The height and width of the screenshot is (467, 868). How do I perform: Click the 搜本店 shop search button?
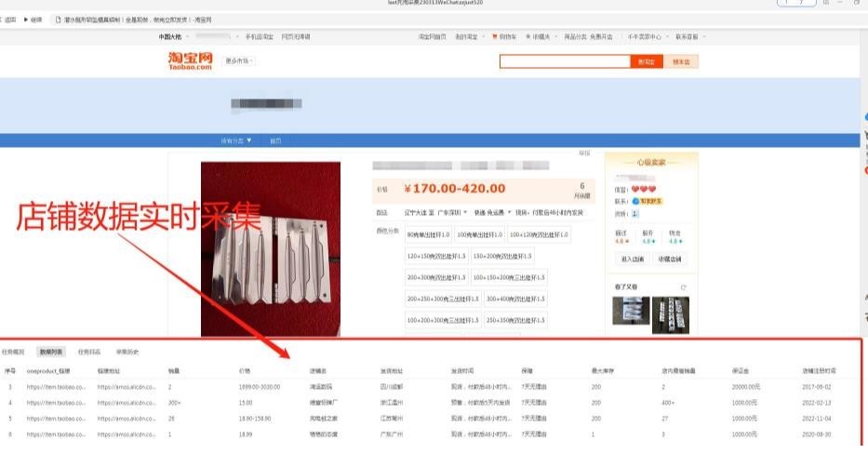(681, 61)
